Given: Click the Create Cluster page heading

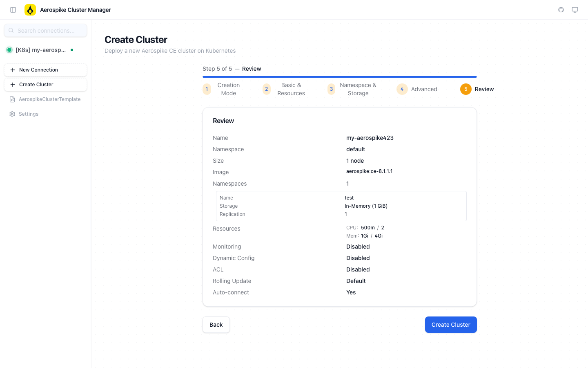Looking at the screenshot, I should coord(136,40).
